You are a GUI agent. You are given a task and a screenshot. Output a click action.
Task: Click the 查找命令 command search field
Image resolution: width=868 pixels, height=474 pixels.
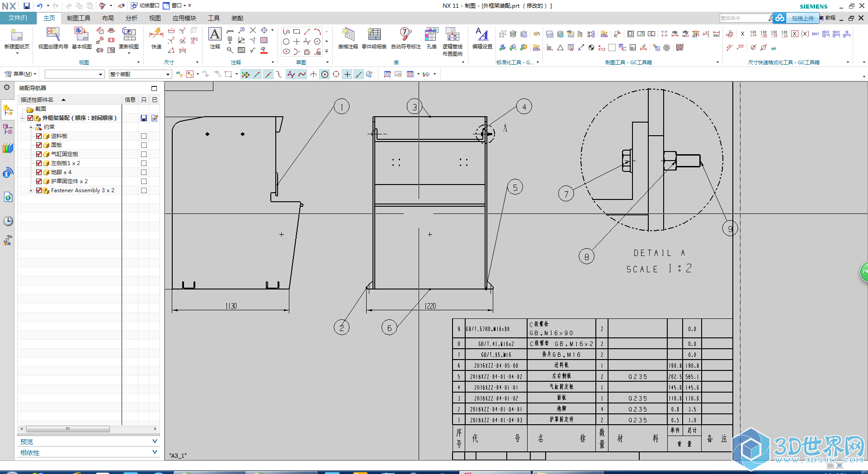point(744,18)
